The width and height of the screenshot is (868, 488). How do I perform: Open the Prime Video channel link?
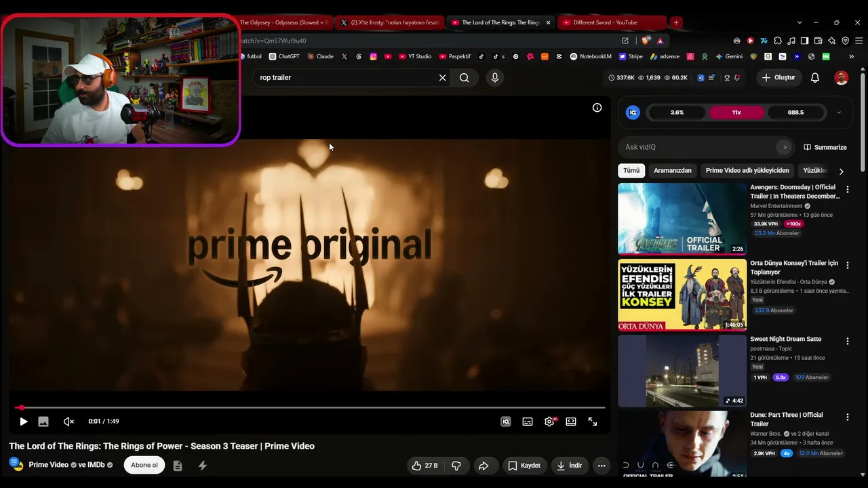tap(49, 465)
